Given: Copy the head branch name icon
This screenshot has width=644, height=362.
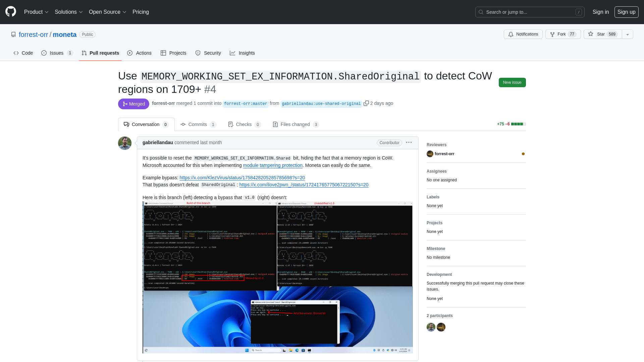Looking at the screenshot, I should pos(366,103).
